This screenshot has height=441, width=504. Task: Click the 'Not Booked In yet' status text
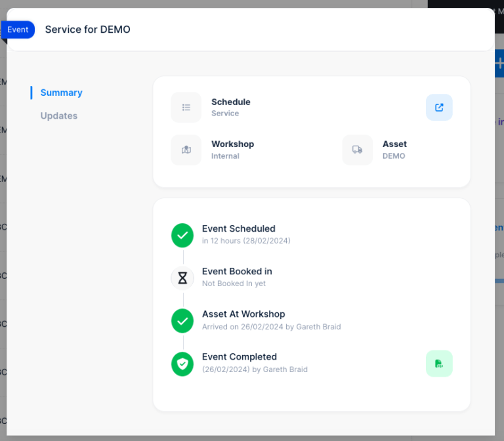click(234, 284)
